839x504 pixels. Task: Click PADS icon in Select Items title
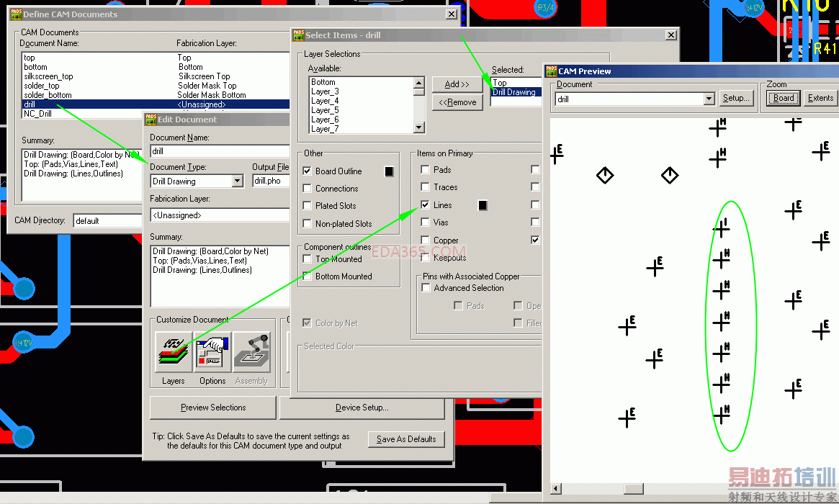coord(299,35)
